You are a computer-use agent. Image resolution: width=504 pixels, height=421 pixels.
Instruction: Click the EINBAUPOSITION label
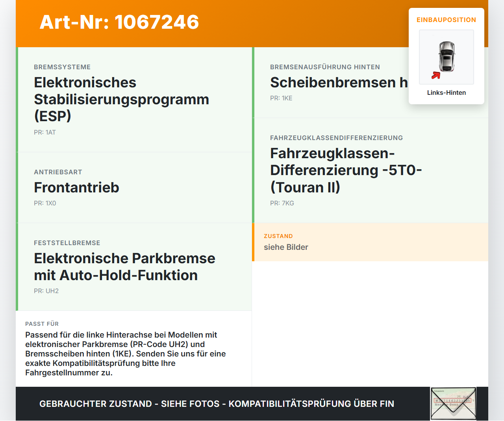pyautogui.click(x=447, y=20)
